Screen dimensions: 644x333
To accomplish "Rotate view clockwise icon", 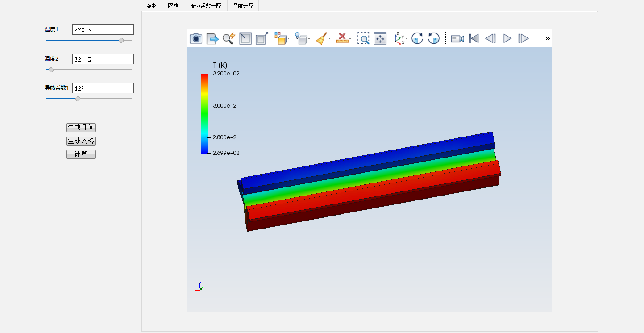I will [417, 38].
